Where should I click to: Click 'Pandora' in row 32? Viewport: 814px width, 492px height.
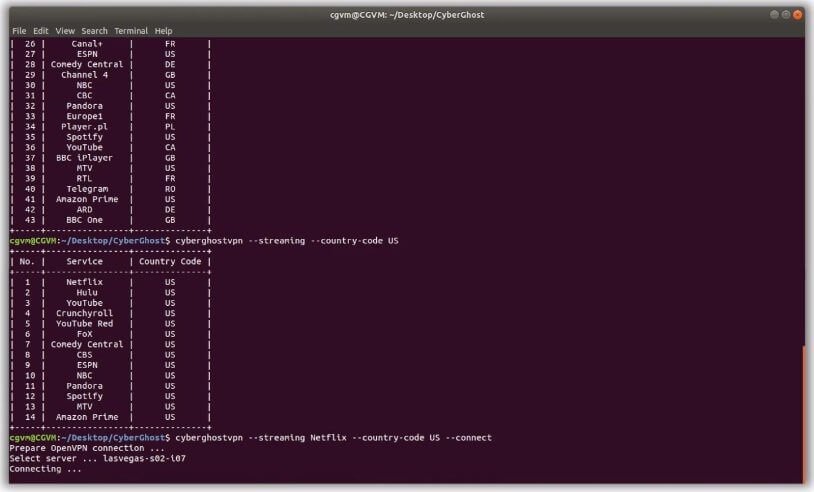[84, 106]
